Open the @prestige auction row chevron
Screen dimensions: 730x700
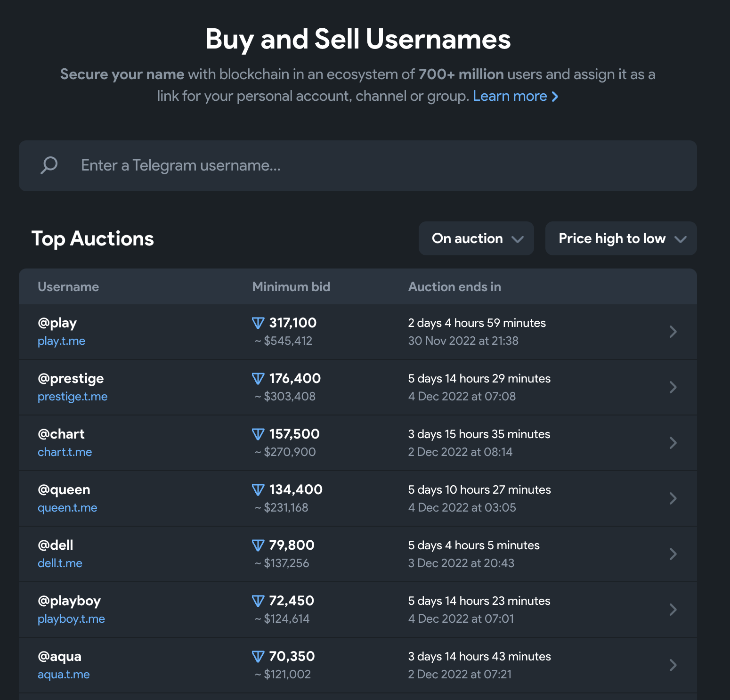pos(673,387)
